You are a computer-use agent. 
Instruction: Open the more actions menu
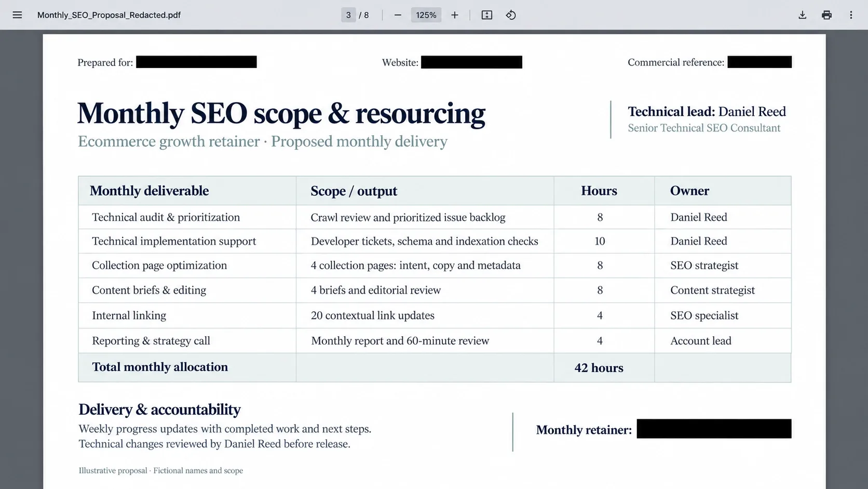851,15
